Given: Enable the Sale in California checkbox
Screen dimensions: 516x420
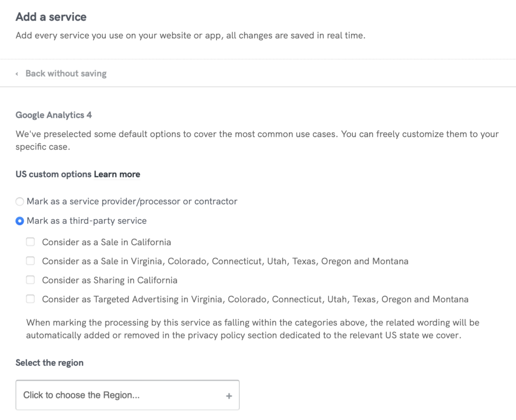Looking at the screenshot, I should click(x=31, y=242).
